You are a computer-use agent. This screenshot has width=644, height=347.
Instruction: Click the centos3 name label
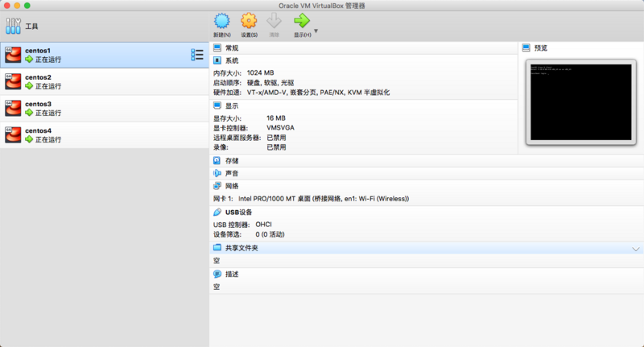(x=38, y=104)
